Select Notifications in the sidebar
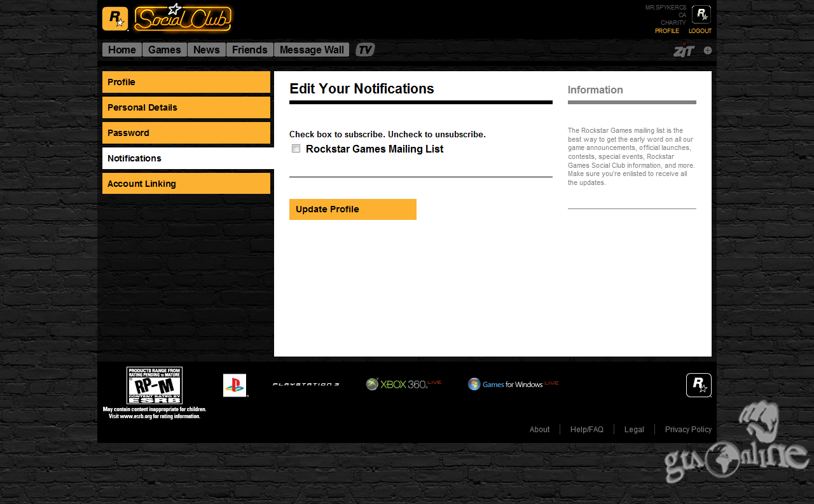The height and width of the screenshot is (504, 814). click(188, 158)
